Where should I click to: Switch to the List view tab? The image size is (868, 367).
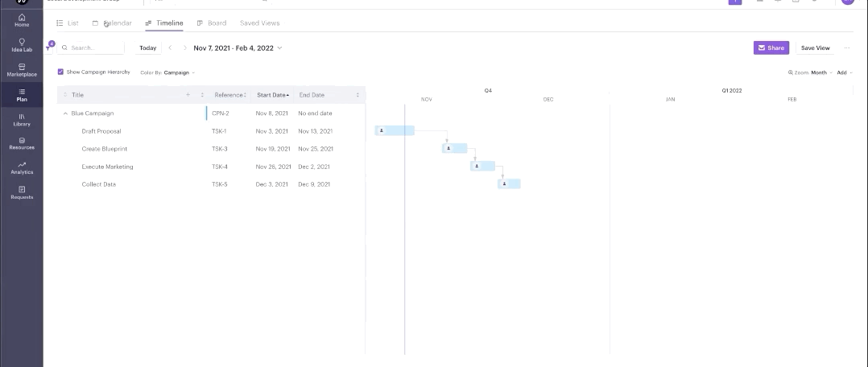click(x=68, y=23)
